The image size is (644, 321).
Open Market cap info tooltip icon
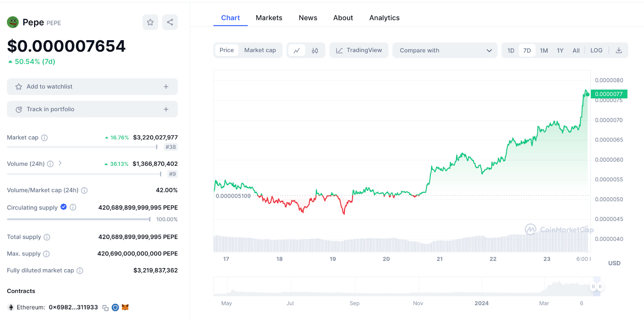(44, 138)
